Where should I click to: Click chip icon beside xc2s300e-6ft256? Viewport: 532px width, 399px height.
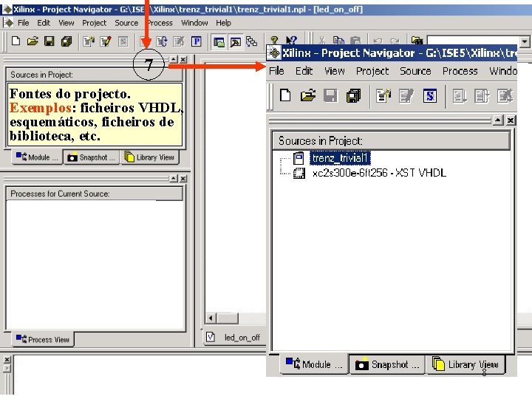[299, 173]
